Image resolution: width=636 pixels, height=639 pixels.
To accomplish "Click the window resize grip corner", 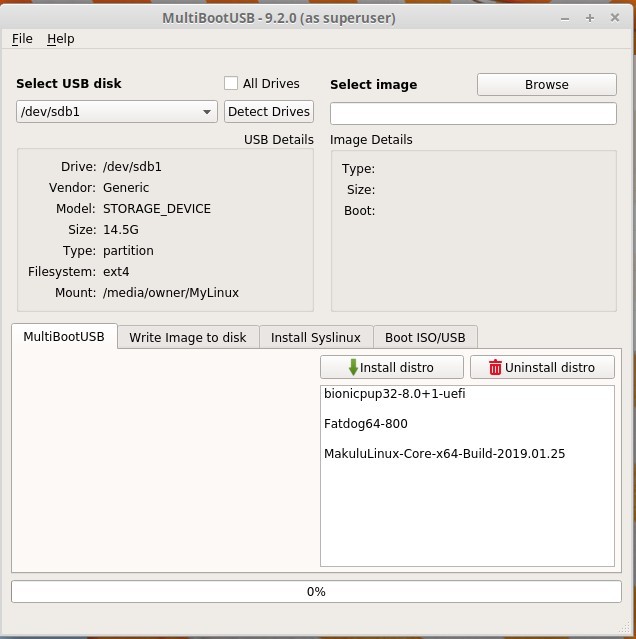I will (625, 628).
